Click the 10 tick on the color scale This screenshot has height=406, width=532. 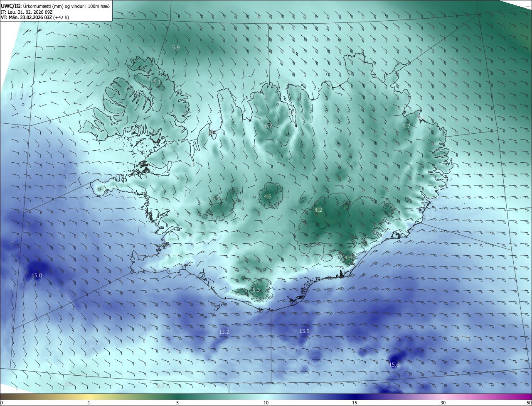click(266, 403)
